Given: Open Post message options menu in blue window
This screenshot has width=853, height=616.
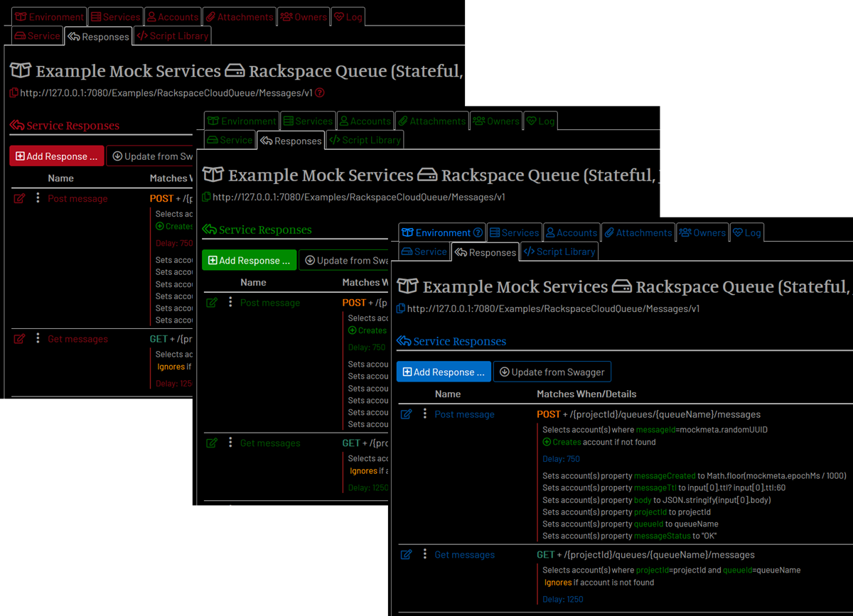Looking at the screenshot, I should pyautogui.click(x=425, y=414).
